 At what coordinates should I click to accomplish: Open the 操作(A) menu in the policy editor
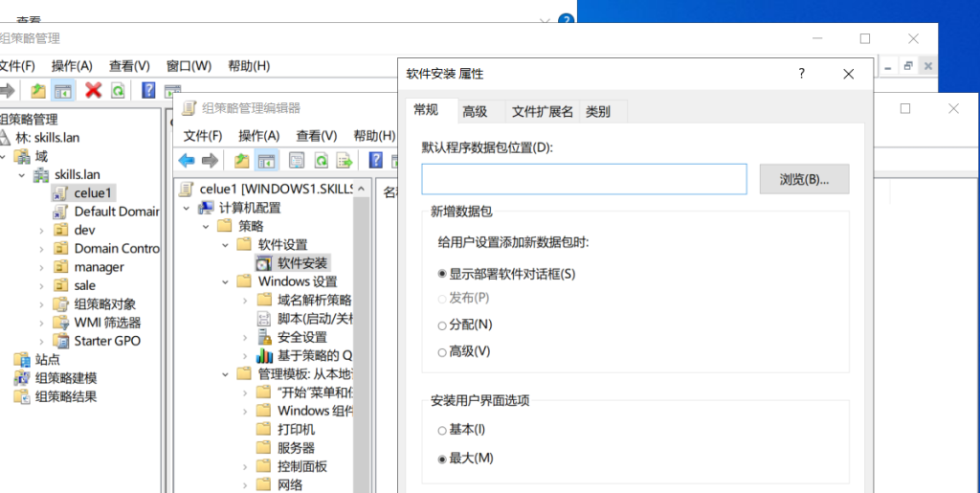258,136
